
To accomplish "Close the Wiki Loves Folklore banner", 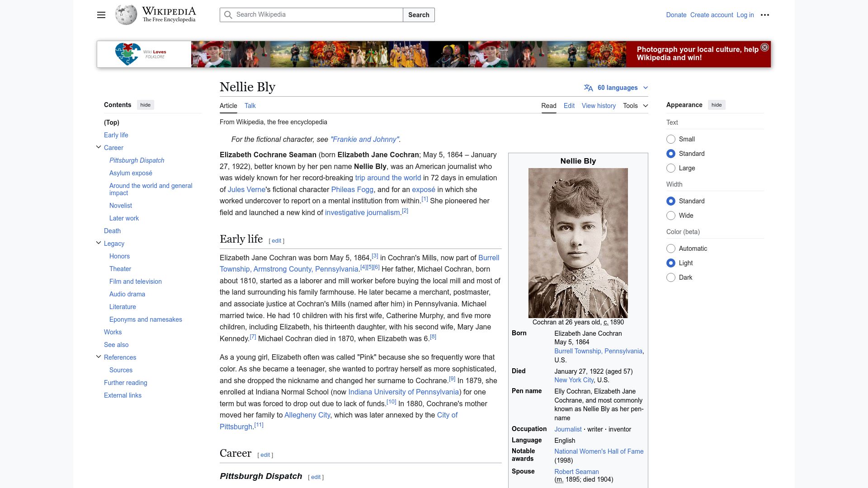I will point(764,47).
